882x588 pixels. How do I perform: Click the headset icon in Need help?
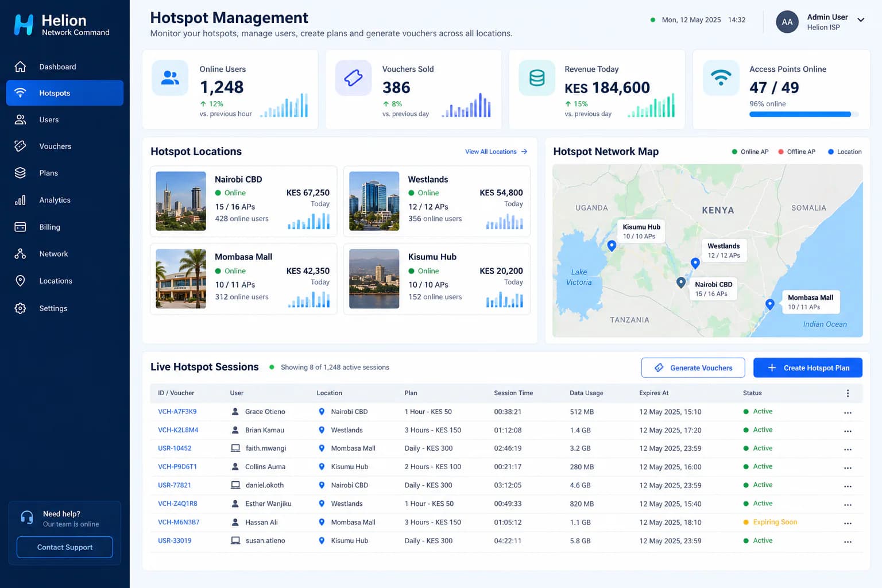click(26, 517)
